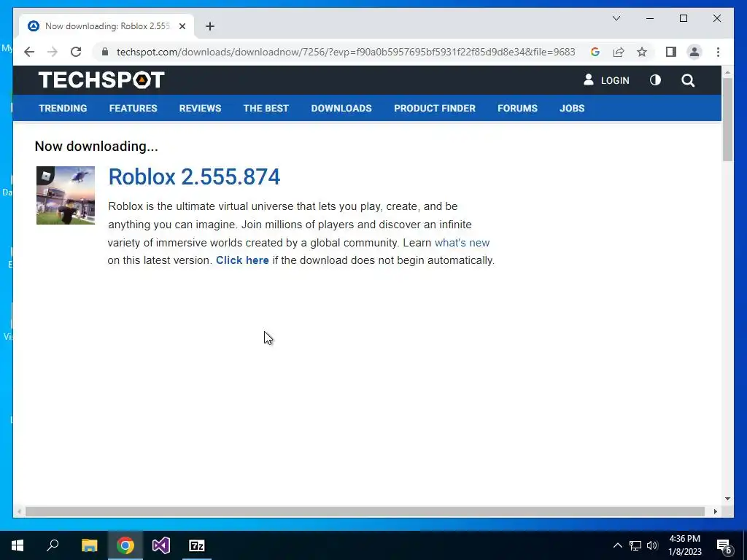Open the volume tray icon
747x560 pixels.
pyautogui.click(x=652, y=545)
